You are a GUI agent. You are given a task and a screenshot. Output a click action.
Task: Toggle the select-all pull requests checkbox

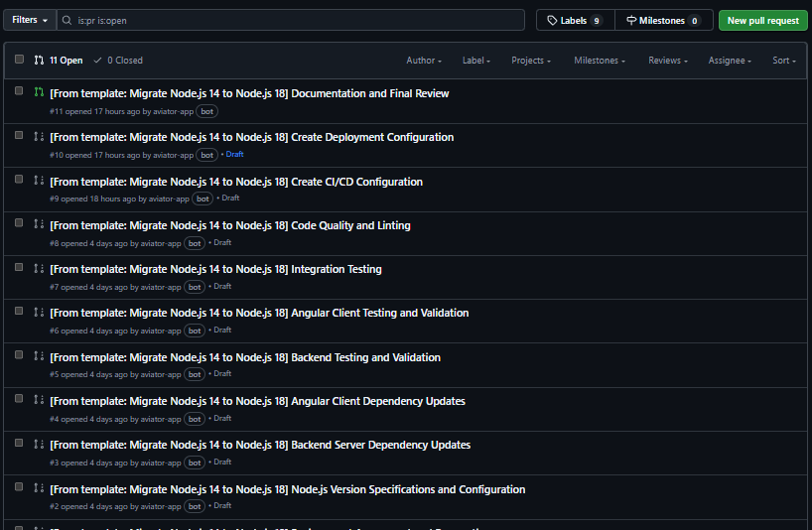point(19,60)
